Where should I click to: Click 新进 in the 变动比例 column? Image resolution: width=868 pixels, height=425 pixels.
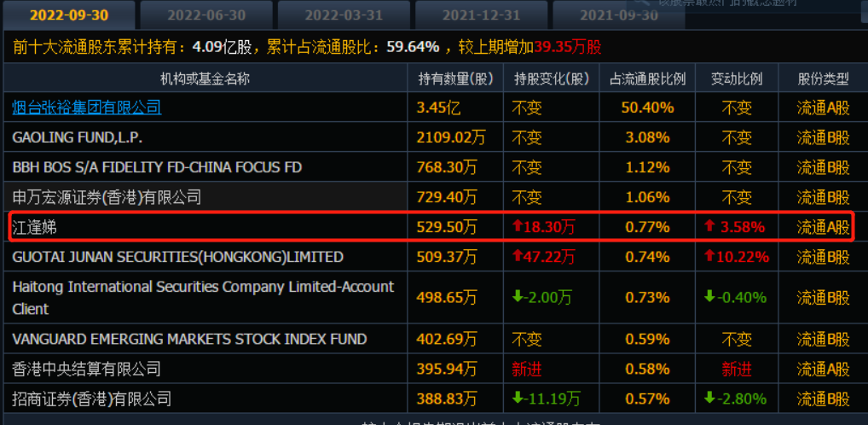pyautogui.click(x=737, y=369)
